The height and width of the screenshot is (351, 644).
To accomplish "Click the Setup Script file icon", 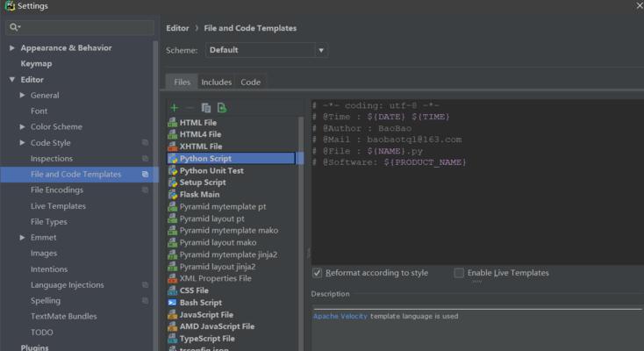I will pos(173,183).
